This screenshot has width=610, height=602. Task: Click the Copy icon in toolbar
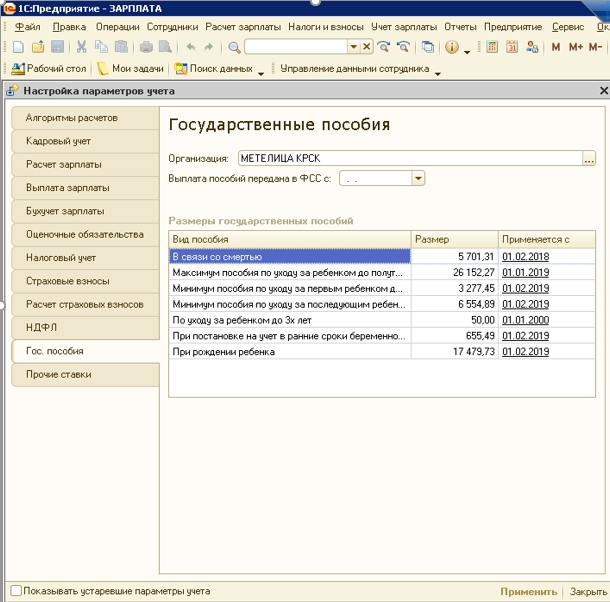tap(102, 47)
